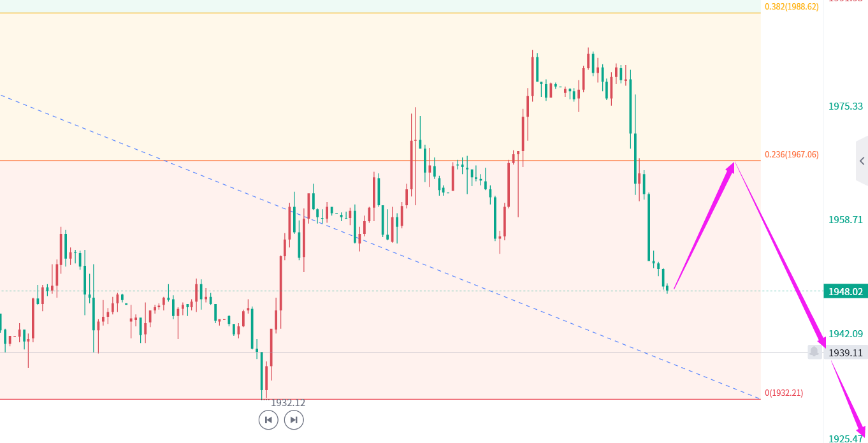Viewport: 868px width, 443px height.
Task: Select the 0.236(1967.06) Fibonacci level label
Action: [791, 154]
